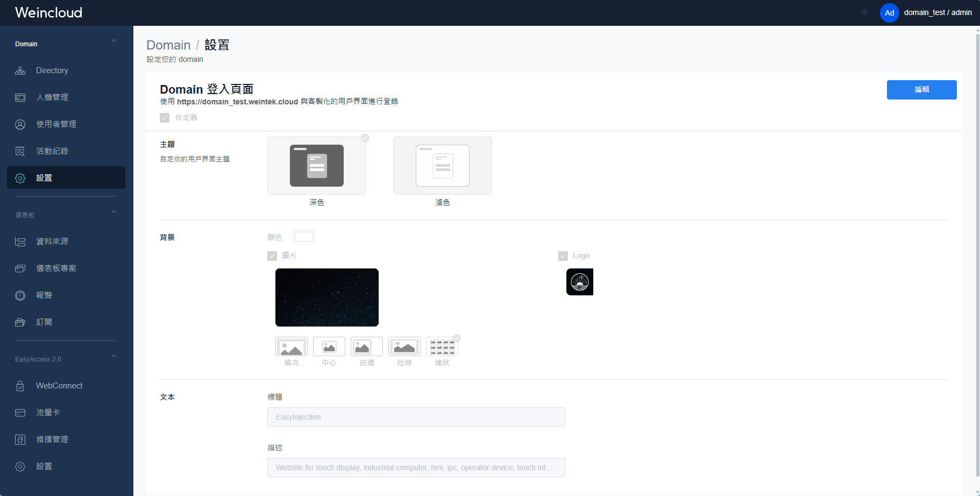Collapse the EasyAccess 2.0 sidebar section
The height and width of the screenshot is (496, 980).
pos(114,356)
